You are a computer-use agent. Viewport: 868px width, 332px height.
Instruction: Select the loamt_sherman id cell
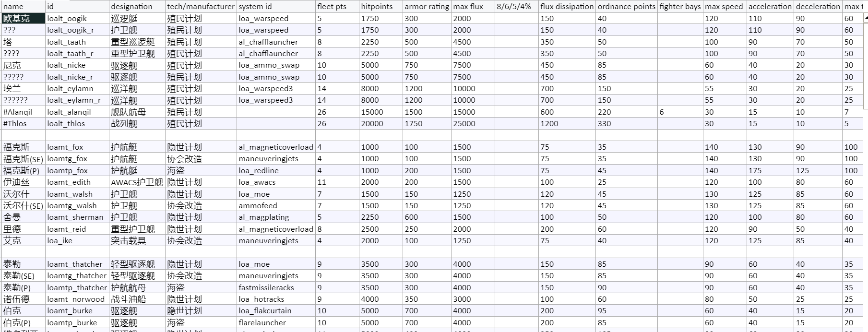[x=77, y=217]
